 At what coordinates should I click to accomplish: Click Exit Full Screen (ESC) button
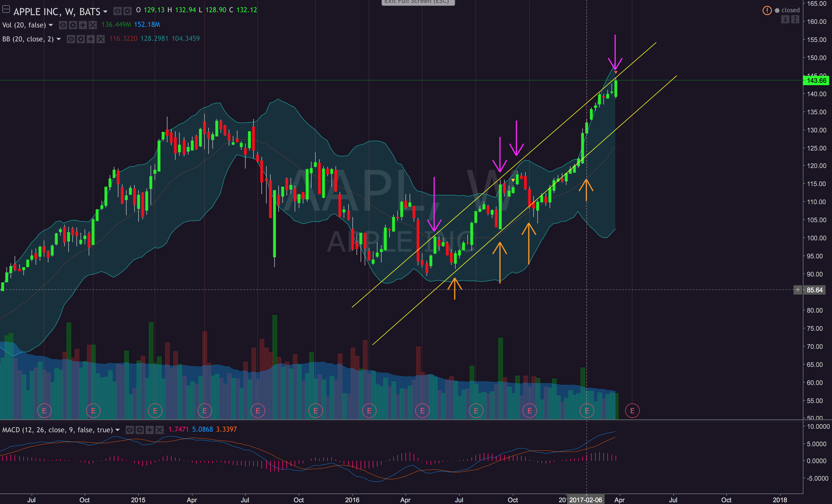point(418,2)
